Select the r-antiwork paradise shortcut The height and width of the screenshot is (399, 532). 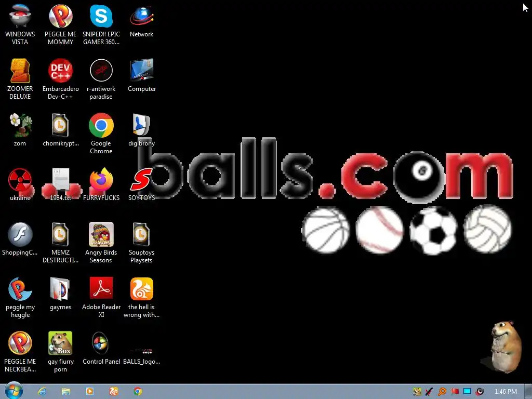tap(101, 79)
